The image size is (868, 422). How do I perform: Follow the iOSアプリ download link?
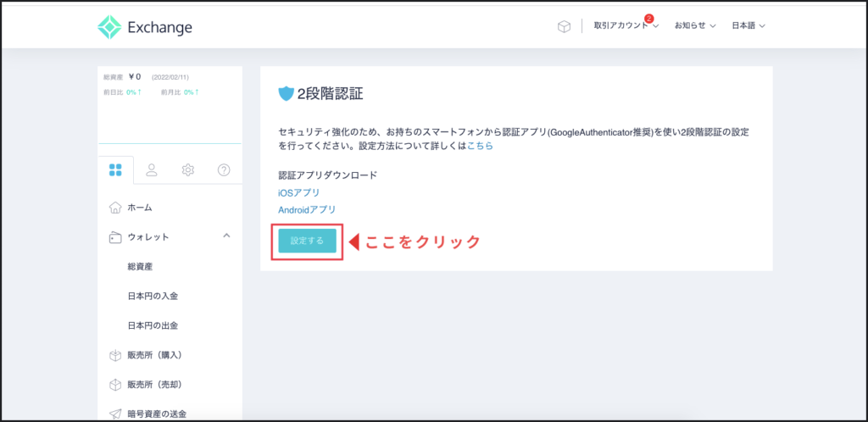pyautogui.click(x=298, y=192)
